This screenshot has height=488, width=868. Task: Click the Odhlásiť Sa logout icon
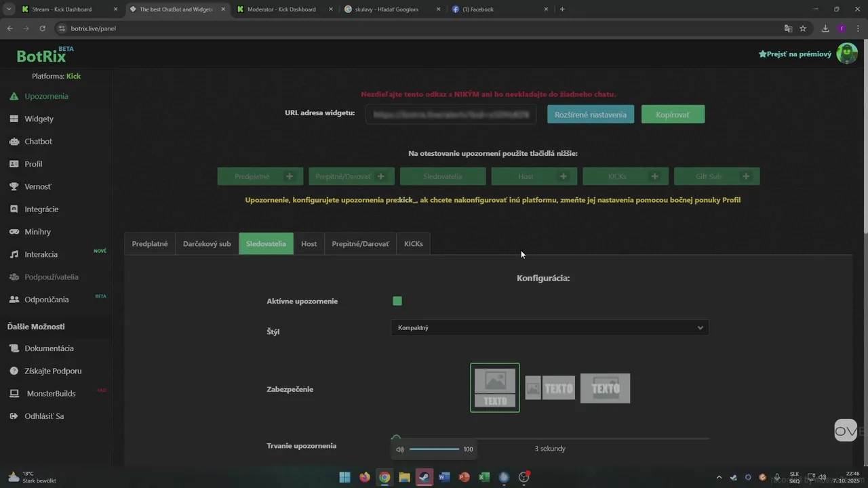click(x=14, y=416)
